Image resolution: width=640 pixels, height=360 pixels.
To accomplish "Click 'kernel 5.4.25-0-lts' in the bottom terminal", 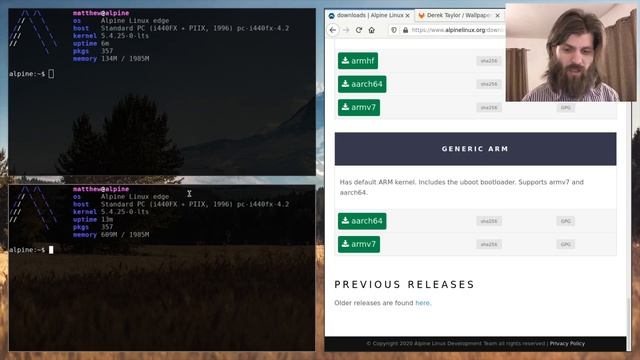I will (x=111, y=212).
